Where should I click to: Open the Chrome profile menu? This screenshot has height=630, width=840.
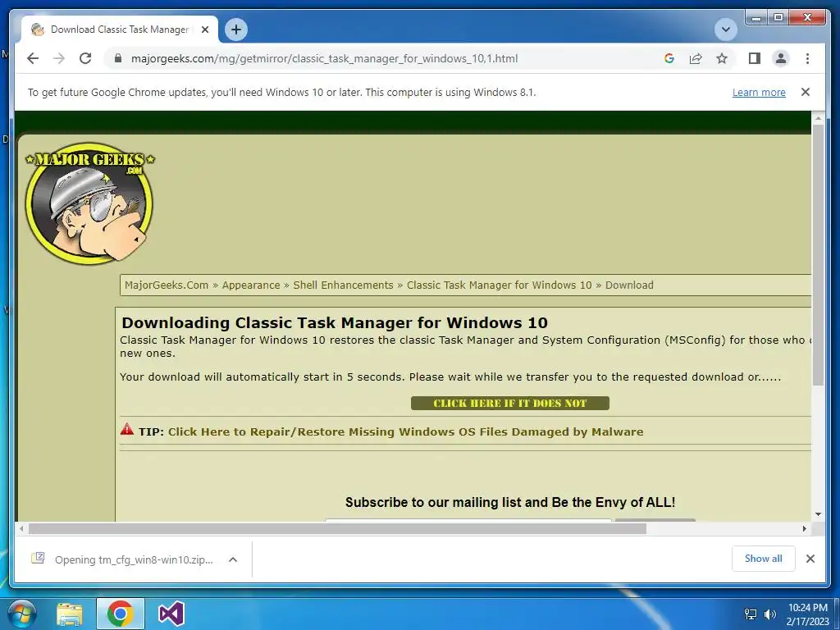pos(781,58)
